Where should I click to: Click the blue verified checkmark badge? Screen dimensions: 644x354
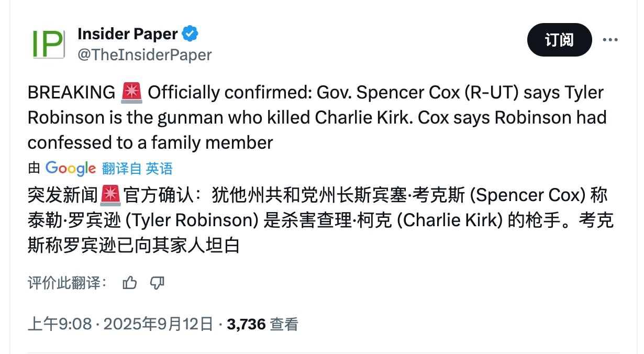point(191,33)
